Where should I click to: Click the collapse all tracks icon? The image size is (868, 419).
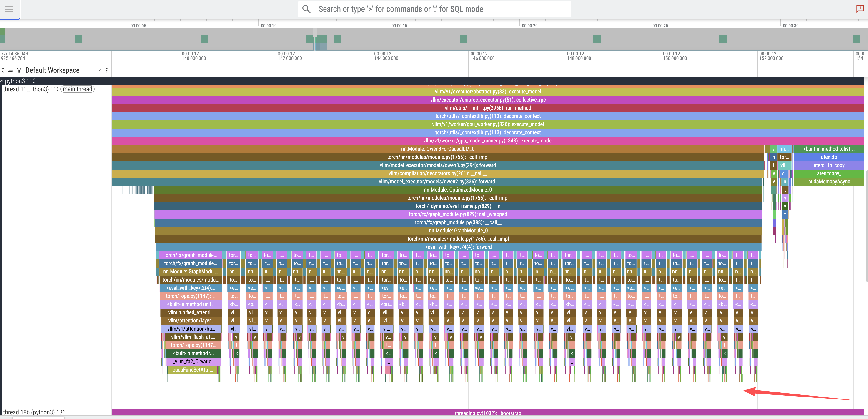coord(3,70)
